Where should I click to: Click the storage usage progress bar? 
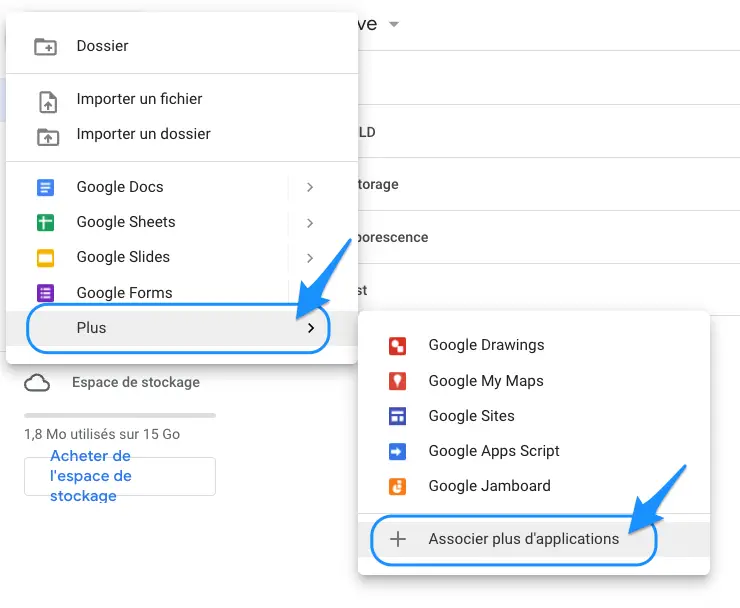(x=120, y=415)
